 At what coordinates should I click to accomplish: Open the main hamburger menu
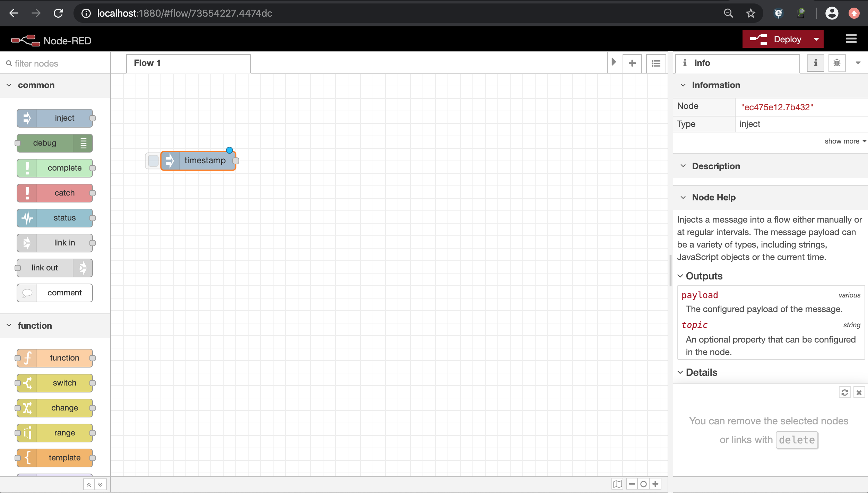(x=851, y=39)
